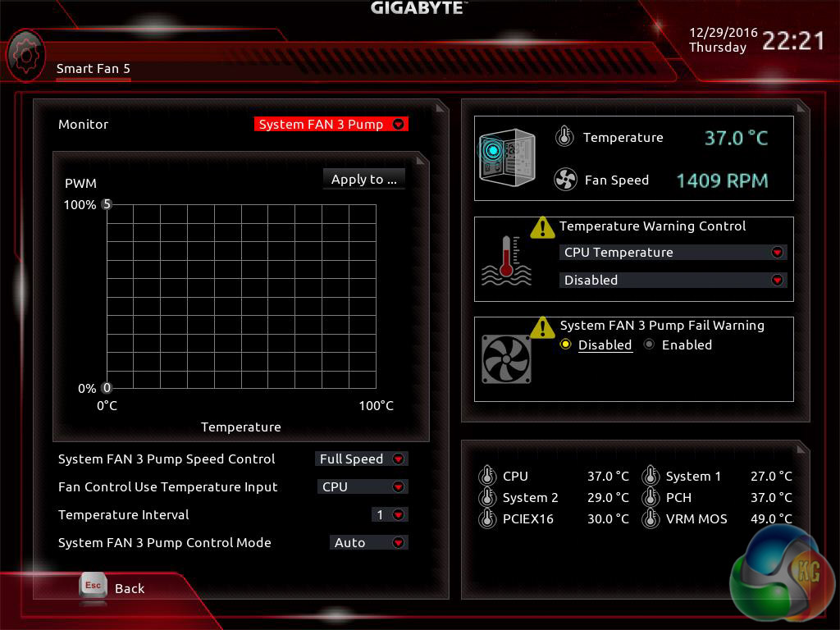Screen dimensions: 840x630
Task: Click the fan icon next to Fan Speed
Action: pos(565,180)
